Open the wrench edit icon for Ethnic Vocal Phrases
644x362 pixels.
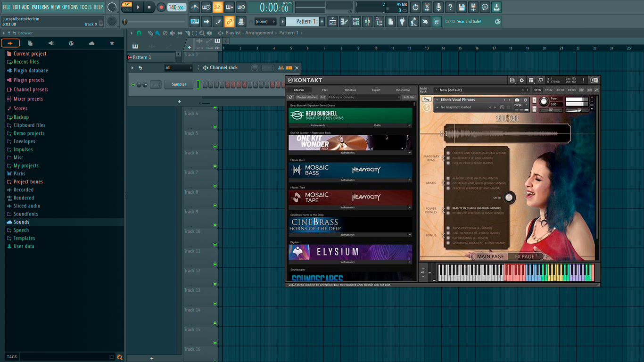pos(427,100)
